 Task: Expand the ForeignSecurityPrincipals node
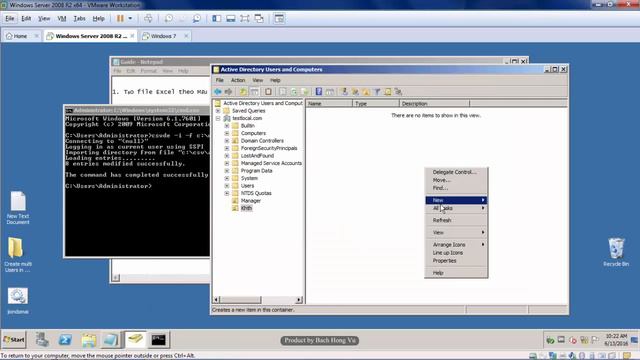tap(227, 148)
